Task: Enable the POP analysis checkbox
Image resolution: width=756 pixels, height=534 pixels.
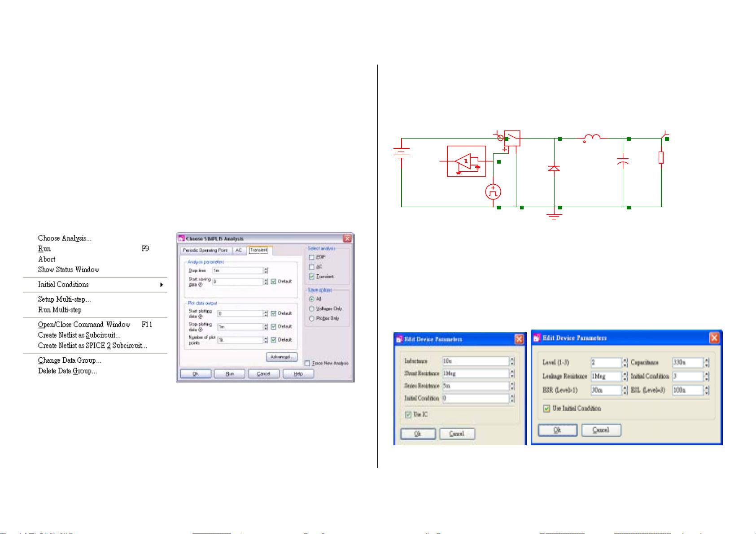Action: [312, 257]
